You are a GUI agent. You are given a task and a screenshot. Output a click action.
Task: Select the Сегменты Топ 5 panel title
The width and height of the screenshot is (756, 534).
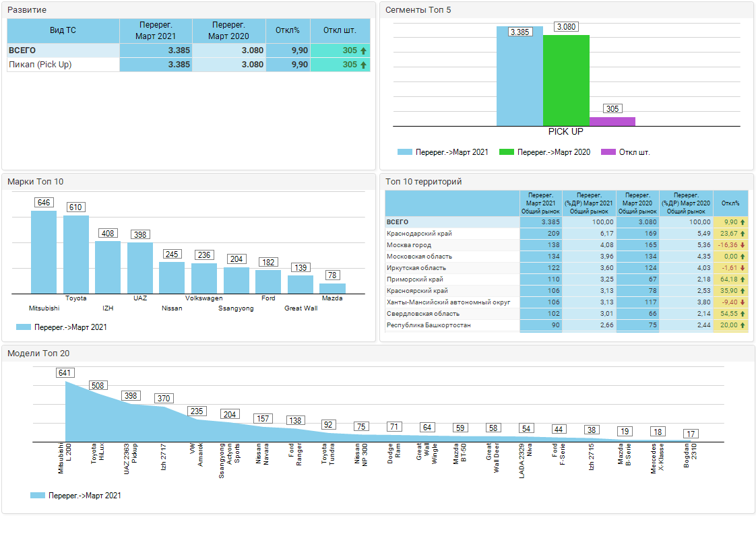point(418,10)
